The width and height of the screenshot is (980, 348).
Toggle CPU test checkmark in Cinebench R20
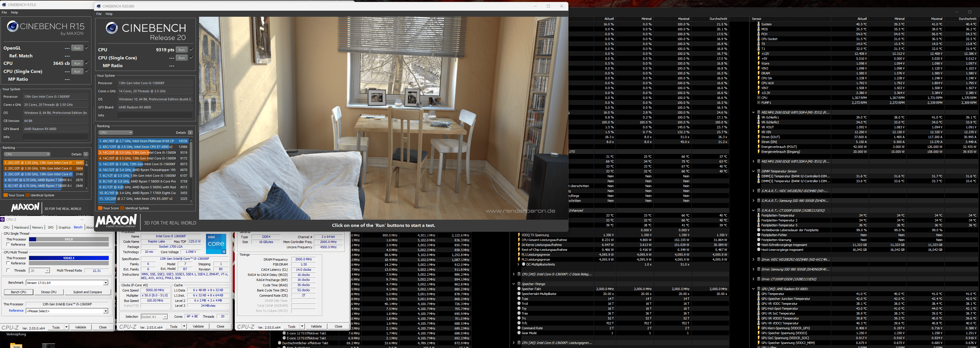[191, 50]
